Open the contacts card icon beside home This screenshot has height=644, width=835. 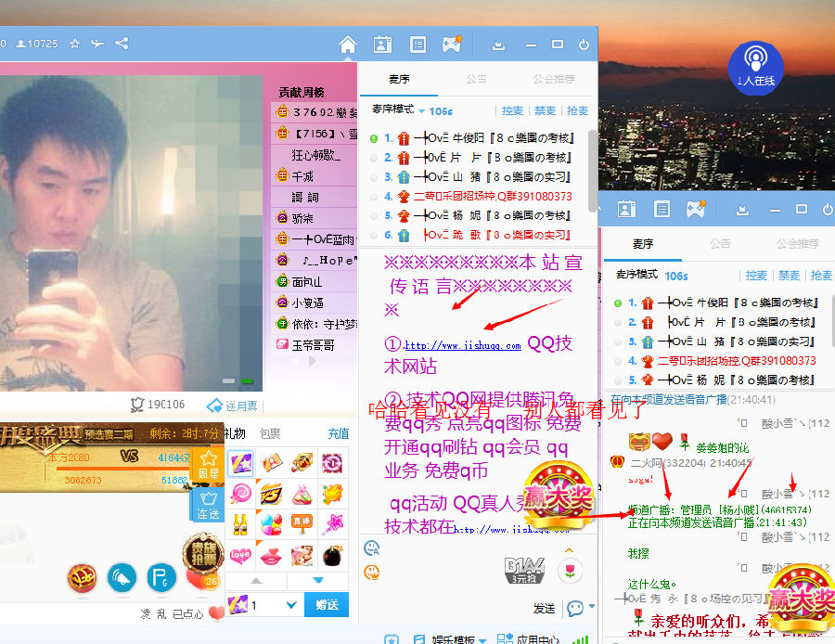click(x=382, y=45)
